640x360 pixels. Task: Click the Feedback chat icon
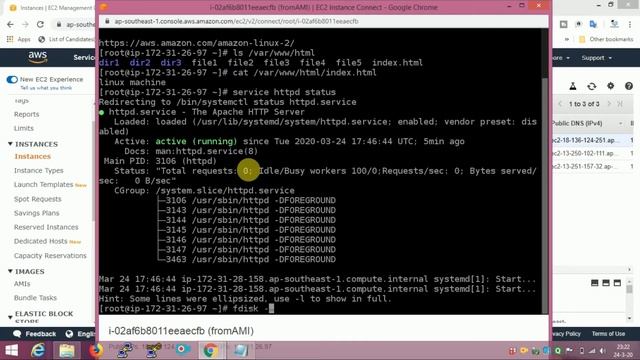[17, 333]
